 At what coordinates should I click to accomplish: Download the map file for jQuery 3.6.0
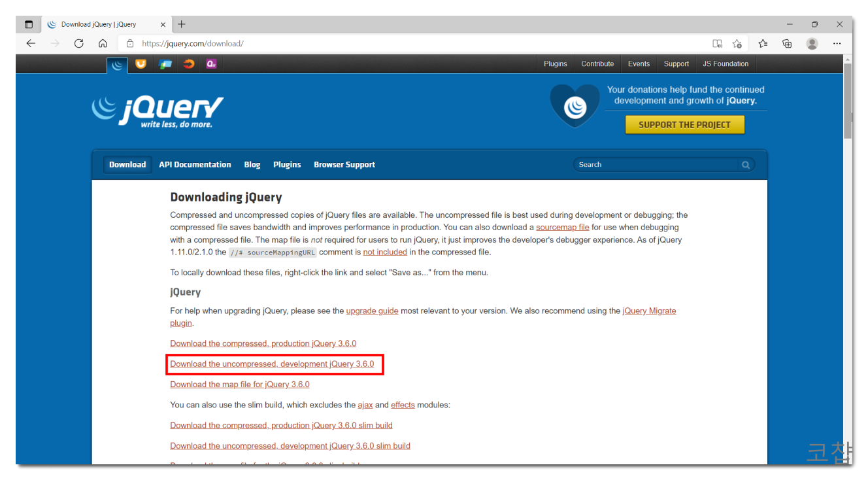coord(240,385)
